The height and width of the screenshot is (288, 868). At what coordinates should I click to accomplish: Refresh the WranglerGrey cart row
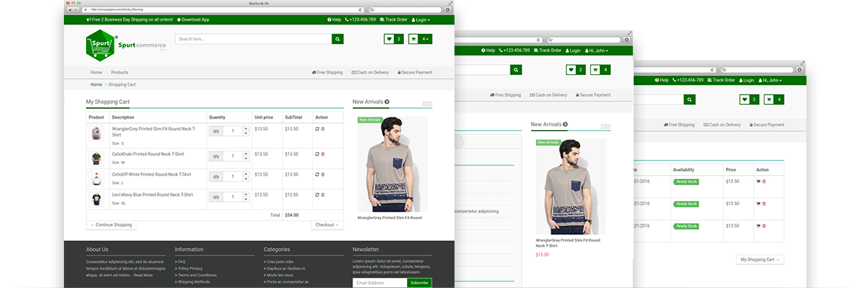317,129
